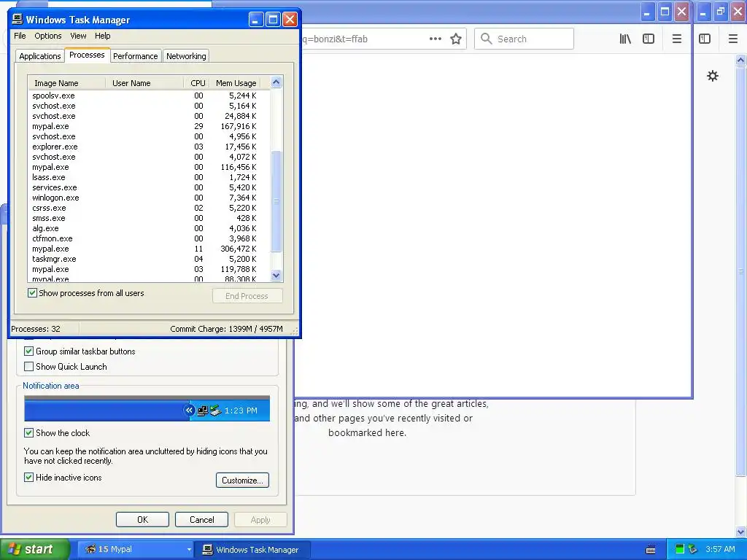Click the process list scrollbar thumb

(276, 201)
